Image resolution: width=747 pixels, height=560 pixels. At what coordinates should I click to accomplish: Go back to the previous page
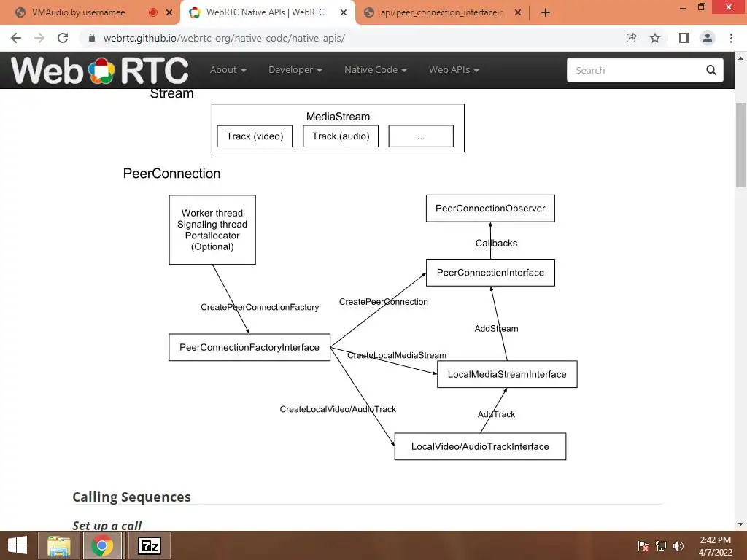pyautogui.click(x=16, y=38)
